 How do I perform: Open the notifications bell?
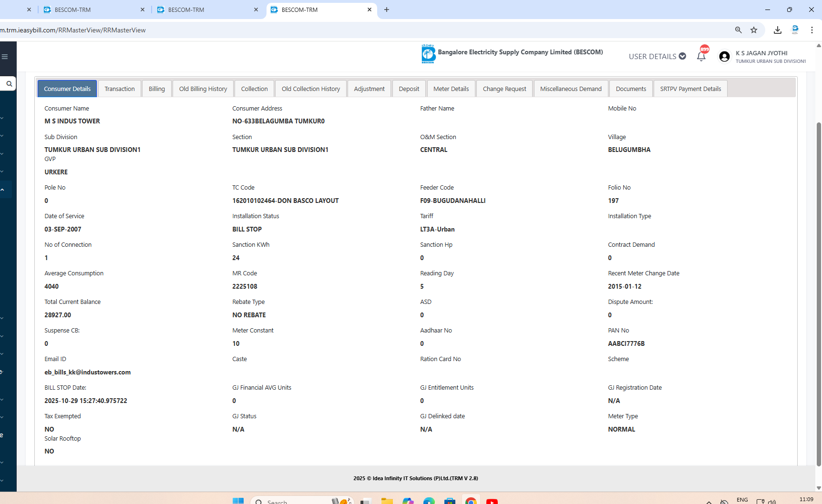(x=701, y=56)
